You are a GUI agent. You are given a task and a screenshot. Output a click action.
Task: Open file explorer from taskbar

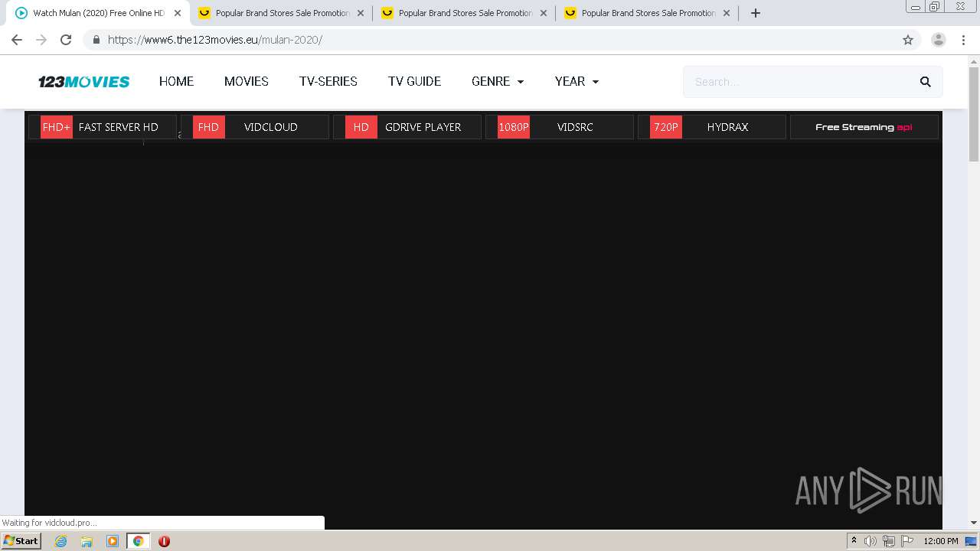(x=87, y=541)
